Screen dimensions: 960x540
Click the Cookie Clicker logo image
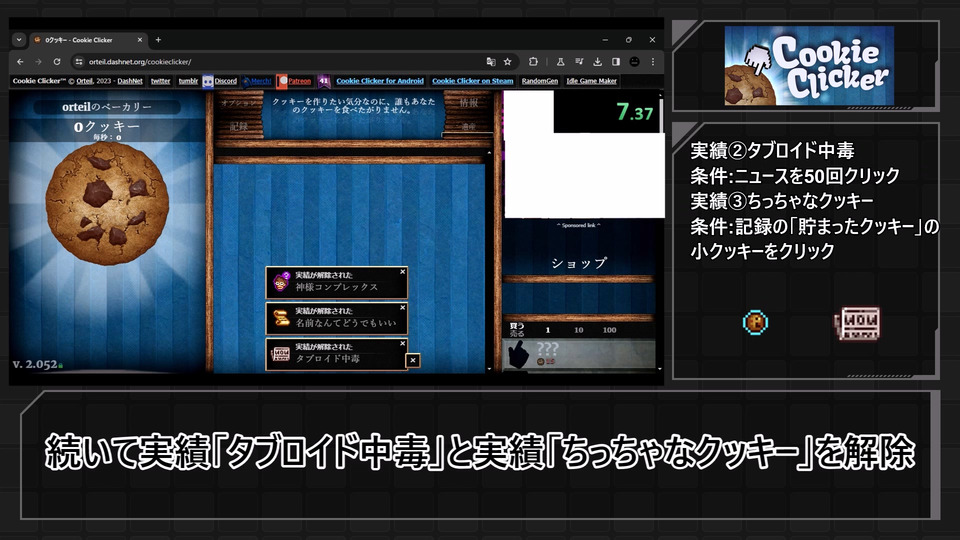click(x=809, y=66)
